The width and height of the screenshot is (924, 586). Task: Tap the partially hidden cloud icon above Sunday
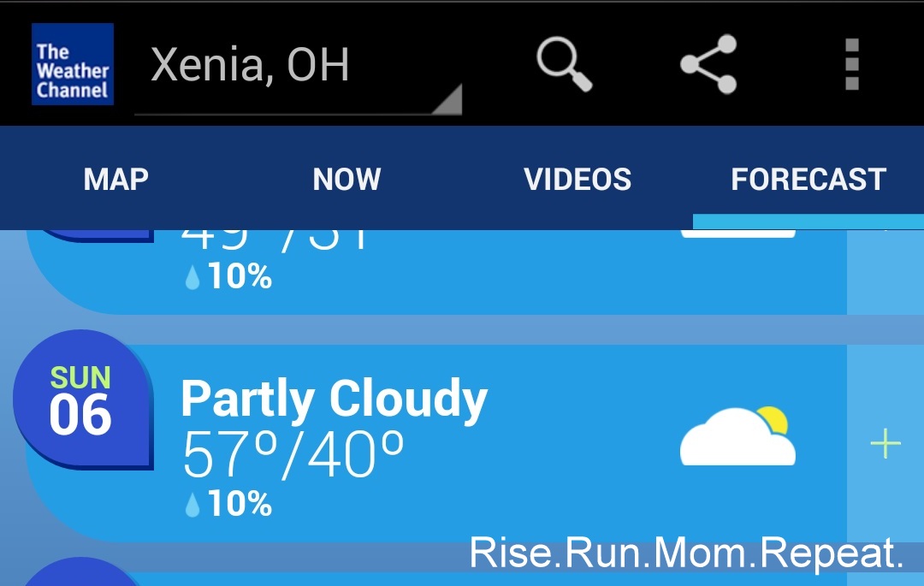click(737, 233)
